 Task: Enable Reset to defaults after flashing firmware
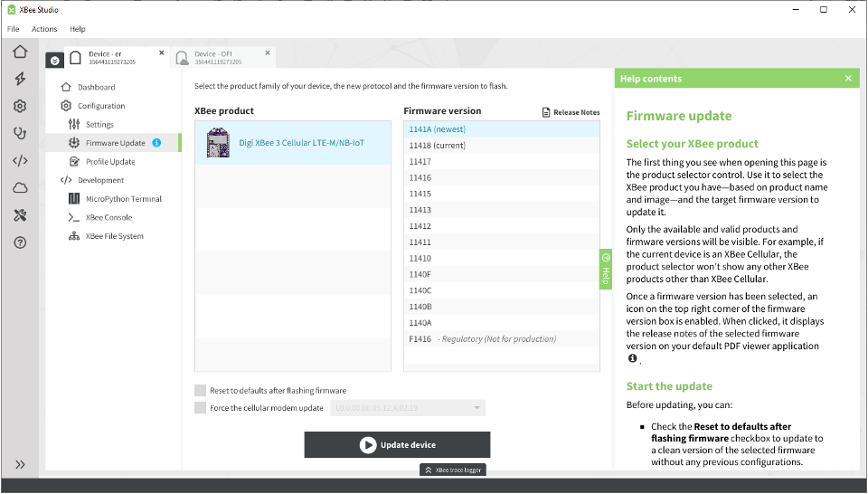pos(201,391)
